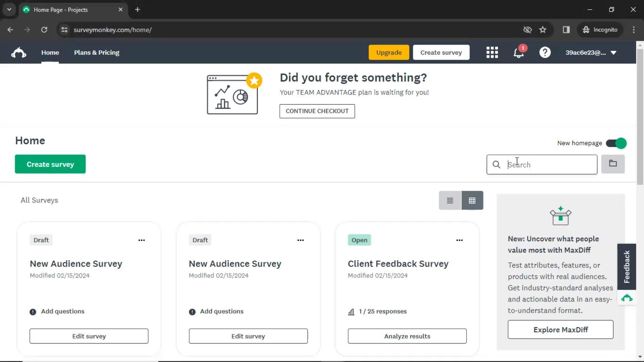644x362 pixels.
Task: Toggle browser side panel icon
Action: (x=566, y=30)
